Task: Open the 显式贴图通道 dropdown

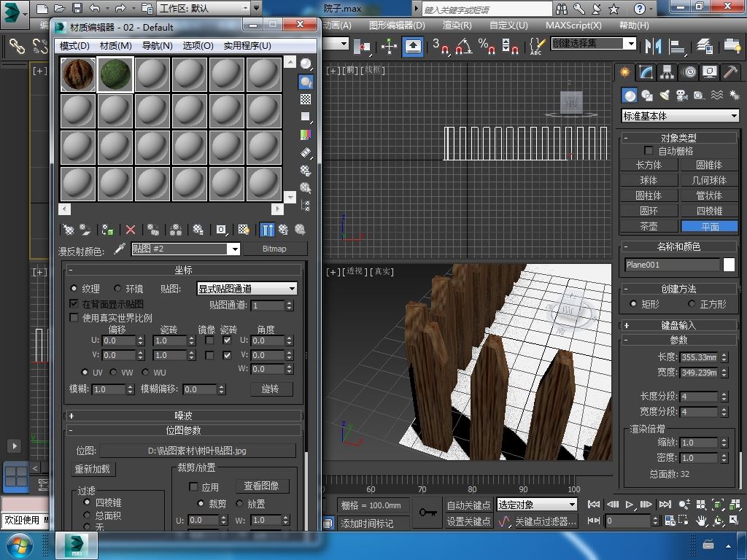Action: coord(247,289)
